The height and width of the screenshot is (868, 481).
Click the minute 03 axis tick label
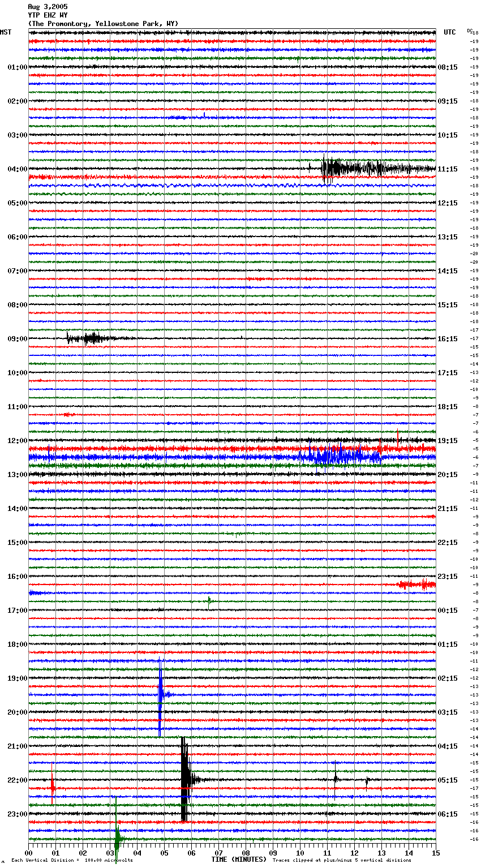(110, 853)
